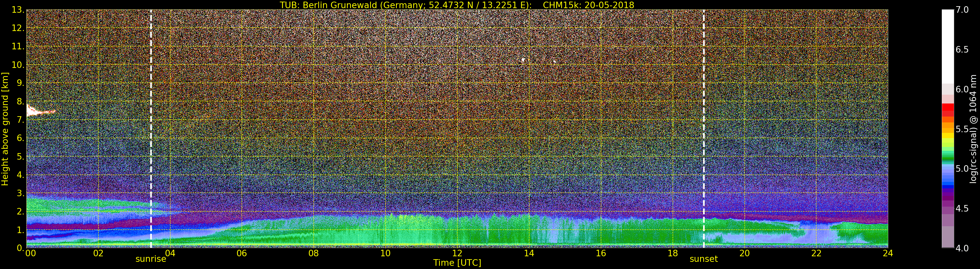Click the 'Time [UTC]' axis label
Viewport: 980px width, 269px height.
pos(457,263)
